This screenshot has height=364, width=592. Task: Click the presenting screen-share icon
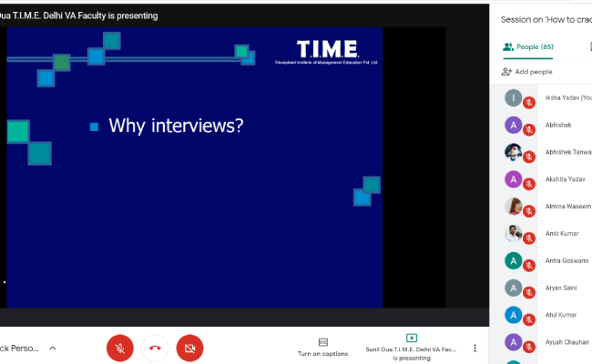click(411, 338)
